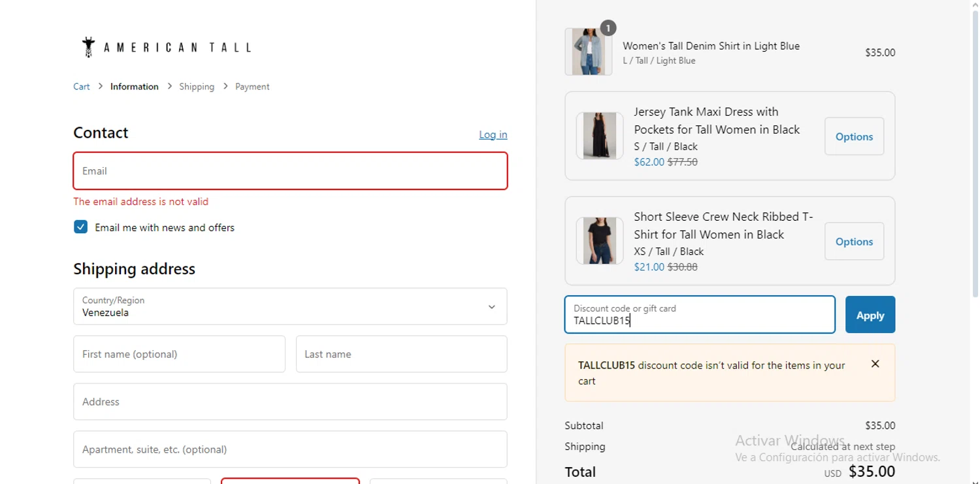Click the Discount code or gift card field
Viewport: 980px width, 484px height.
click(700, 315)
